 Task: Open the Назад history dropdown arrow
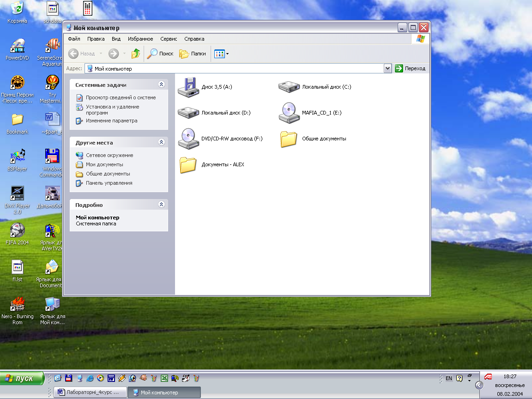point(101,54)
